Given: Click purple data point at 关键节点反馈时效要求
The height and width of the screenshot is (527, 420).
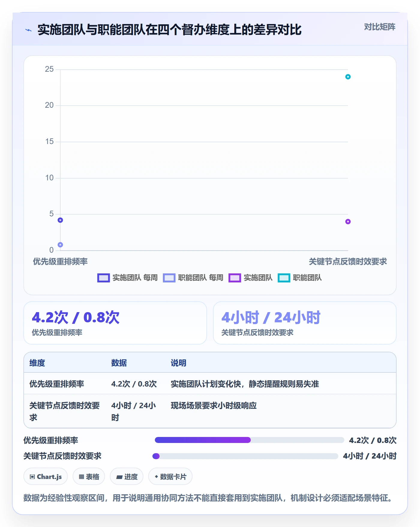Looking at the screenshot, I should (348, 222).
